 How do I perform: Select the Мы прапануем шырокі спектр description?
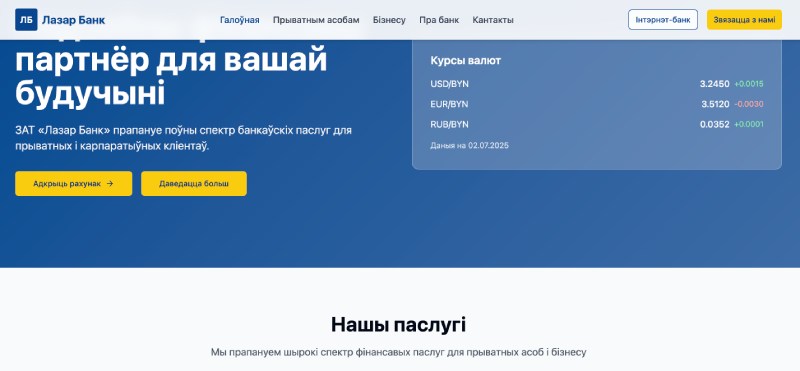[398, 352]
